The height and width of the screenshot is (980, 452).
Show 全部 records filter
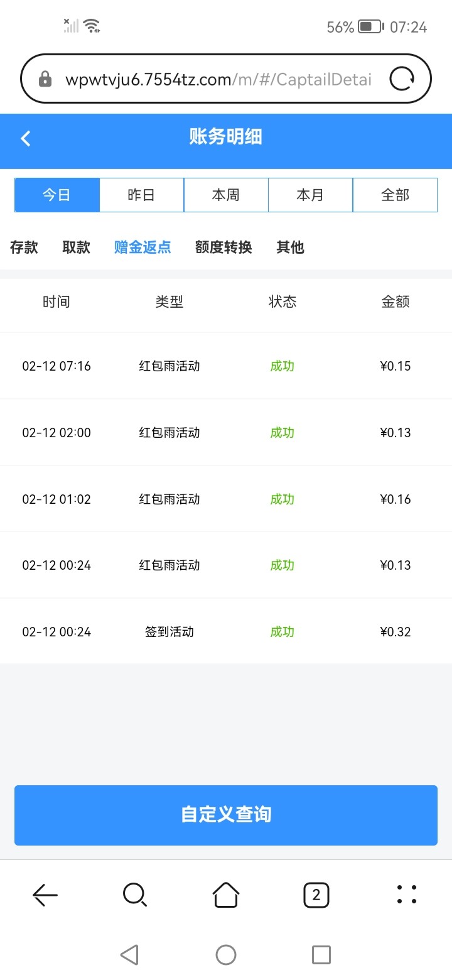[x=395, y=195]
